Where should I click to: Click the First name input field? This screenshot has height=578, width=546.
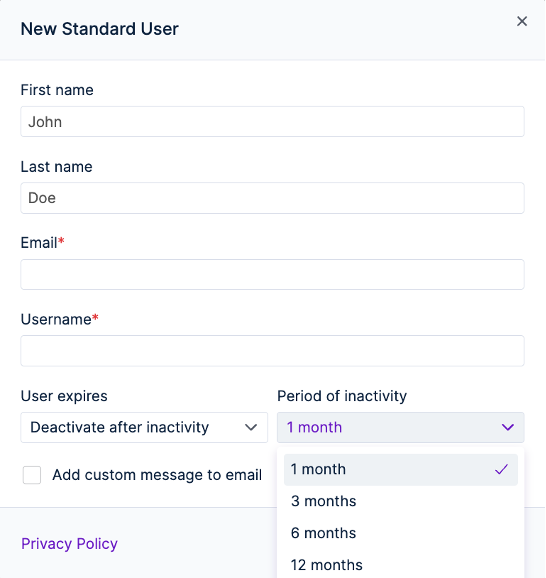(272, 122)
